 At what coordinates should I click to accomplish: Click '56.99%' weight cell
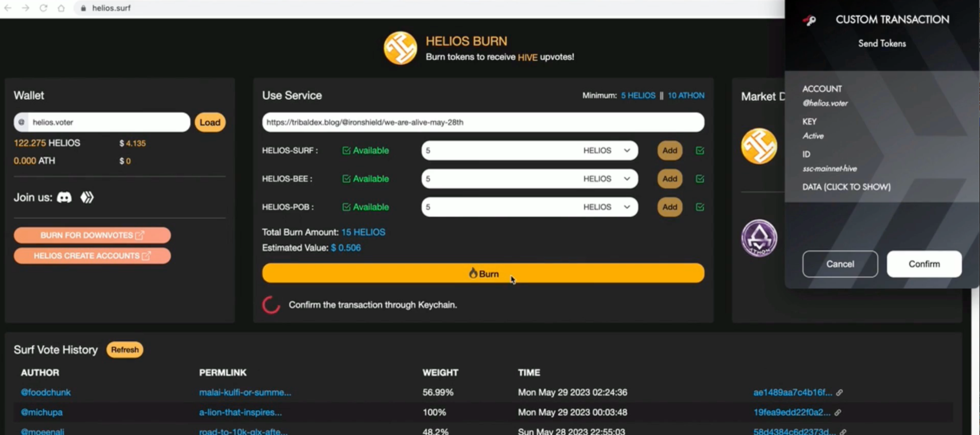[438, 392]
